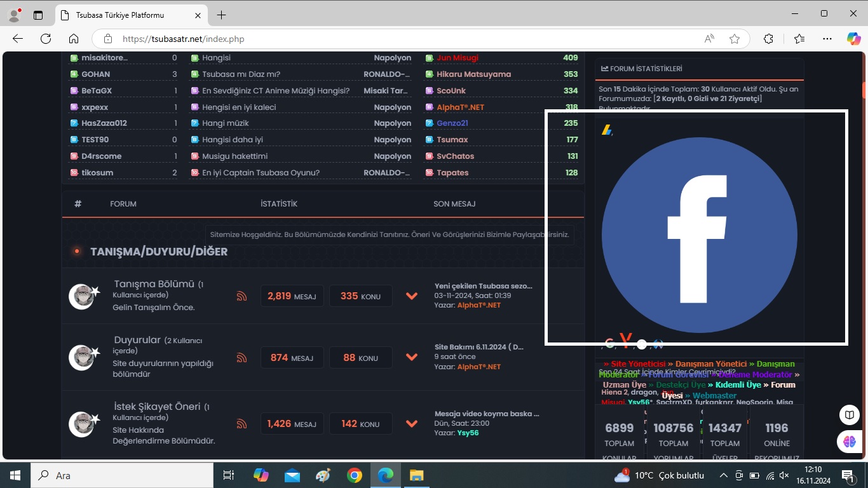
Task: Click the floating book icon
Action: pos(850,415)
